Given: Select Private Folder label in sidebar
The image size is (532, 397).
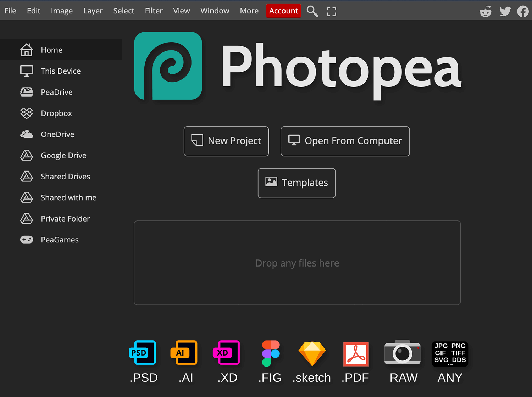Looking at the screenshot, I should pos(65,219).
